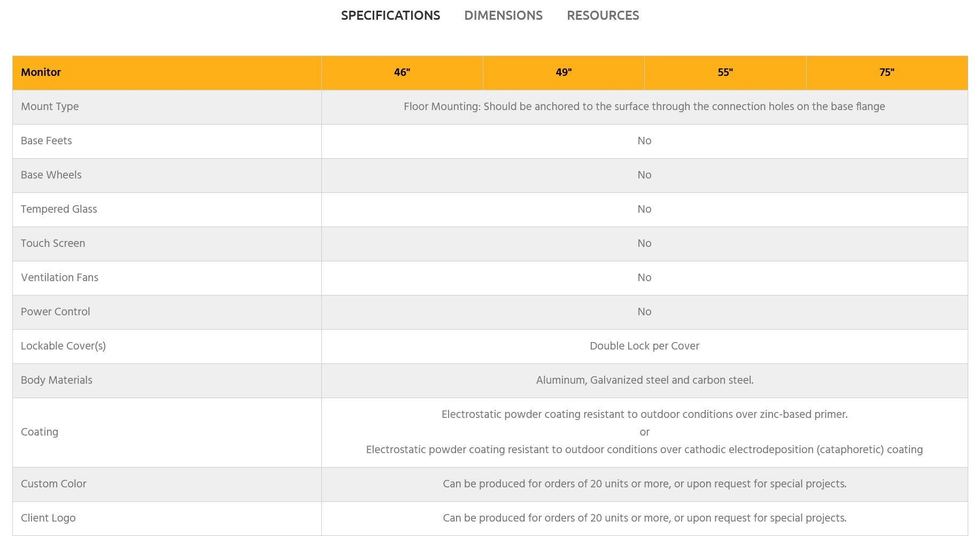Select the 75" monitor size header
The height and width of the screenshot is (536, 980).
(886, 72)
